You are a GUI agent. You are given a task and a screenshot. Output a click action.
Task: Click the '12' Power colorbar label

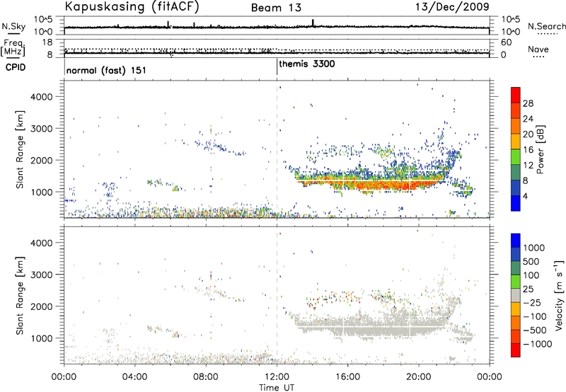pyautogui.click(x=528, y=166)
